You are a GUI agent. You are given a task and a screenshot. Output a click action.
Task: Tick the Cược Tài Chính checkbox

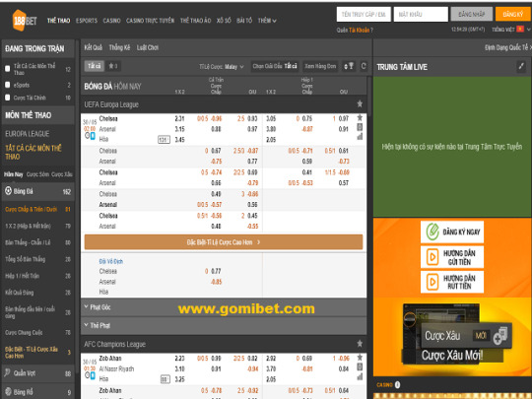8,98
